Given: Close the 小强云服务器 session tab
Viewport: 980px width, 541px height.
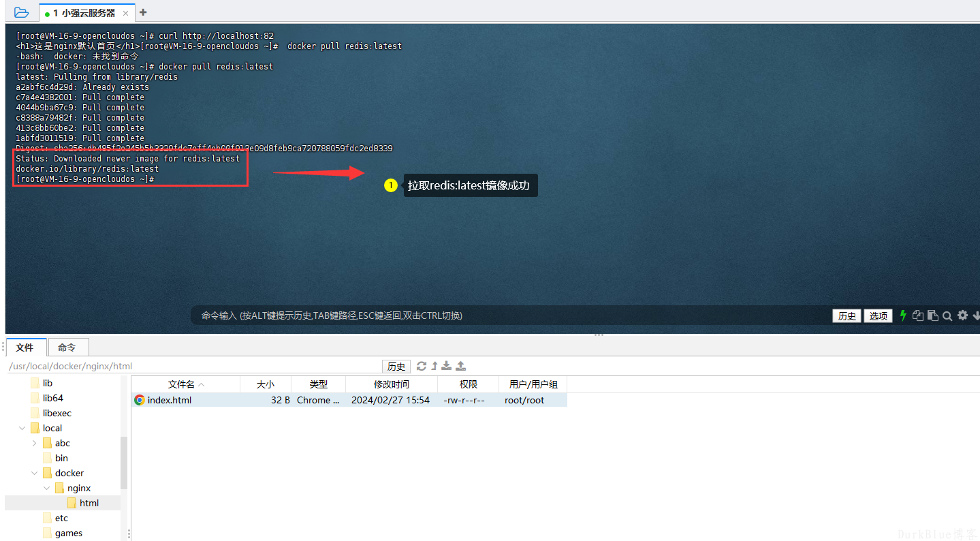Looking at the screenshot, I should pyautogui.click(x=125, y=13).
